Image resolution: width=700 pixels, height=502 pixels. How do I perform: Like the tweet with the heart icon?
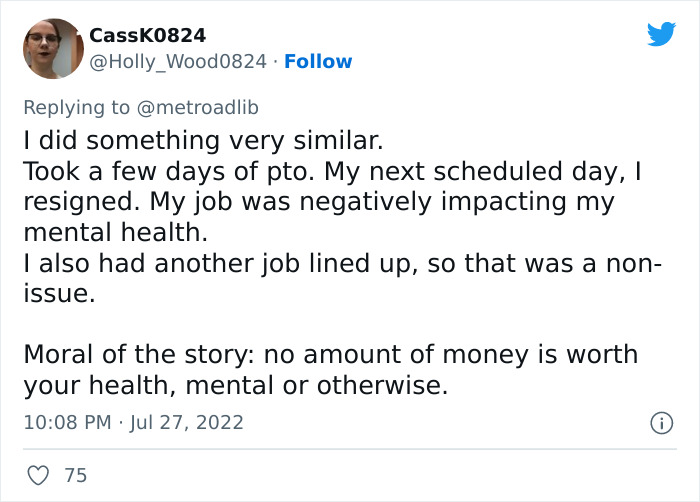click(x=36, y=476)
